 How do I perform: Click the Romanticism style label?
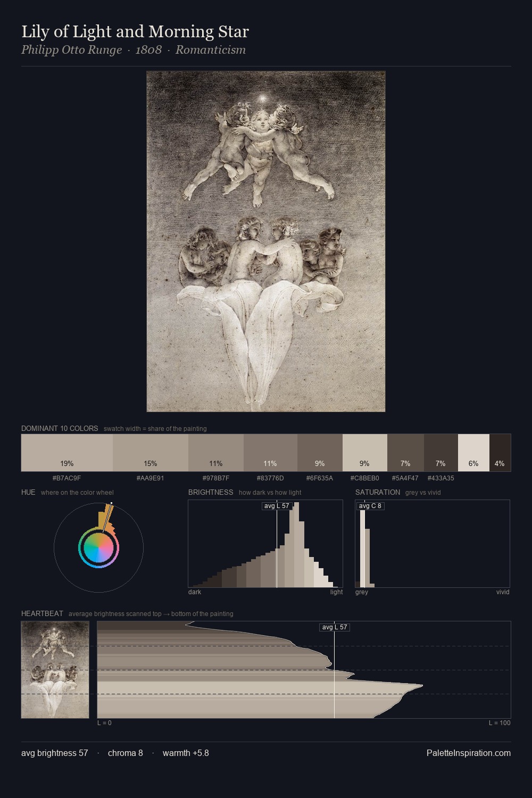coord(211,50)
